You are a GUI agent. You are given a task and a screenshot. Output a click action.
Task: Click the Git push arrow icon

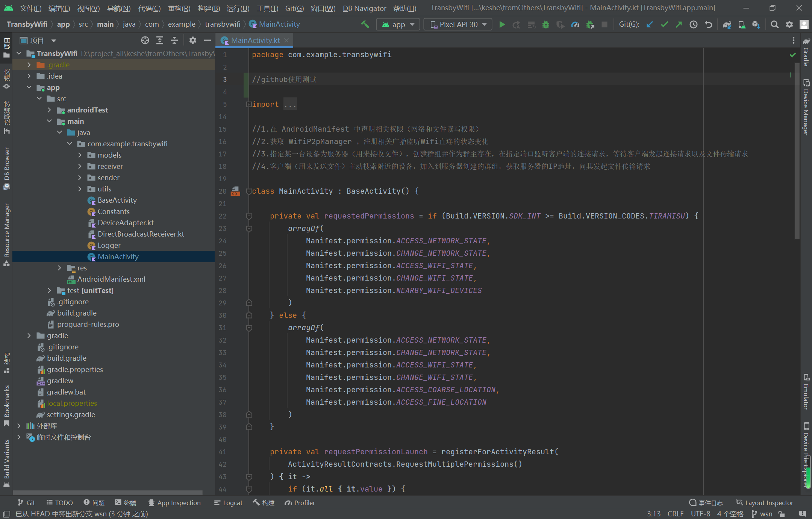tap(679, 24)
